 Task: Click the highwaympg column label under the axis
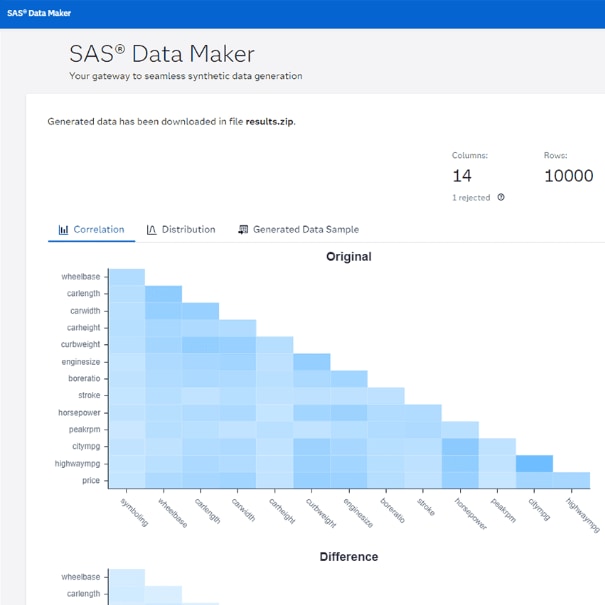coord(583,515)
